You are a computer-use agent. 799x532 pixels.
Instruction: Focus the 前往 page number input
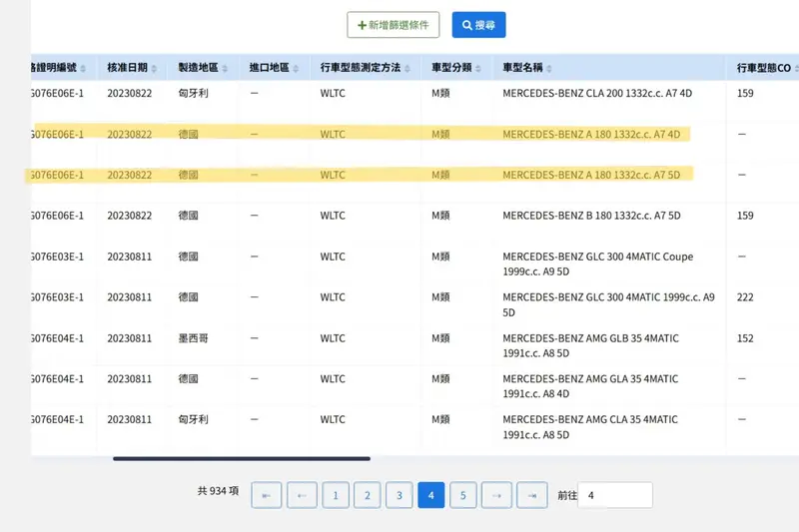[615, 495]
